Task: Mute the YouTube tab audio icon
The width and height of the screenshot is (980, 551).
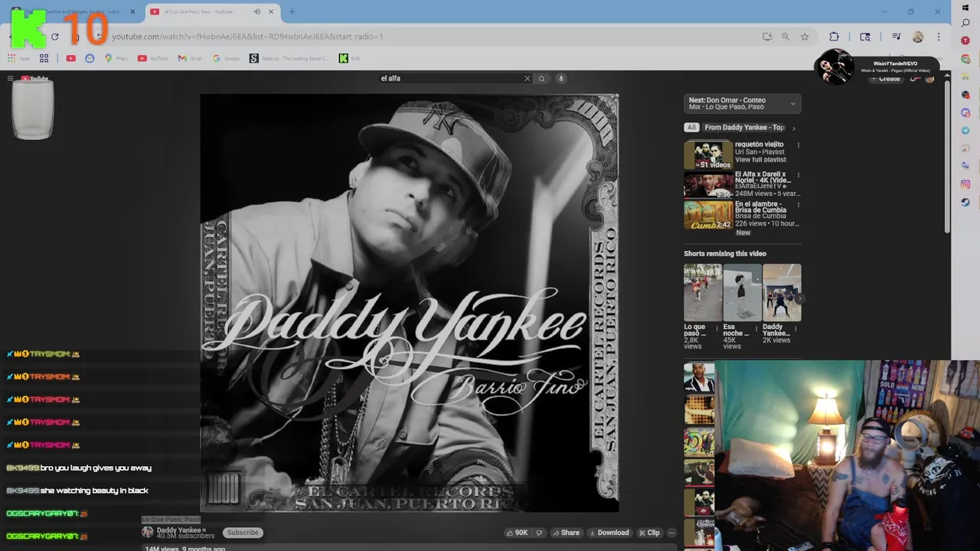Action: pyautogui.click(x=257, y=11)
